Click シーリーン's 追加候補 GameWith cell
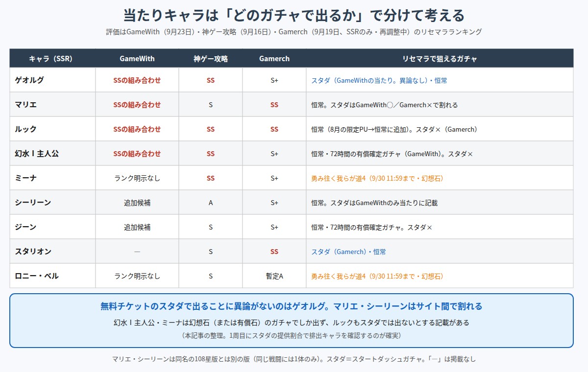Image resolution: width=588 pixels, height=372 pixels. 137,203
